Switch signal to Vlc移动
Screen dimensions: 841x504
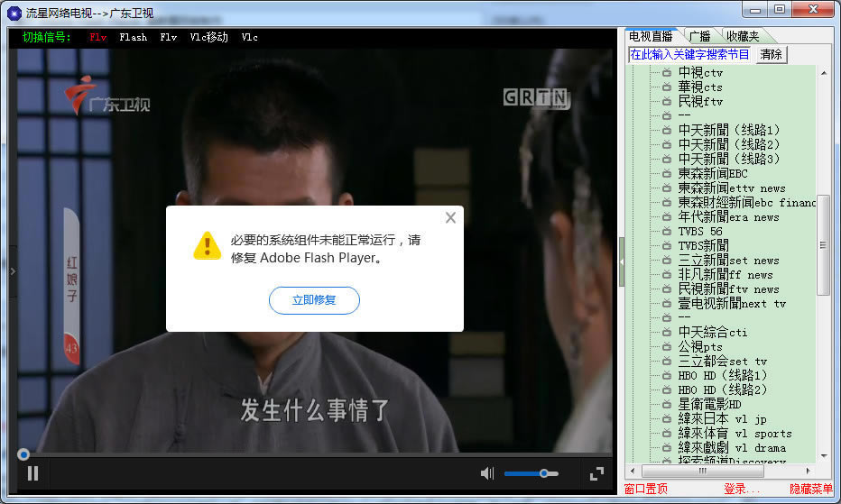tap(208, 37)
